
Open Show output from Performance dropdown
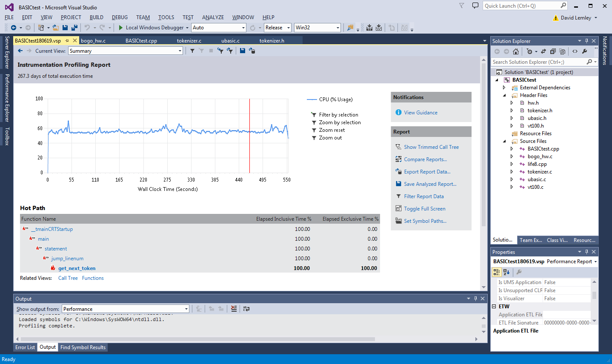tap(186, 309)
